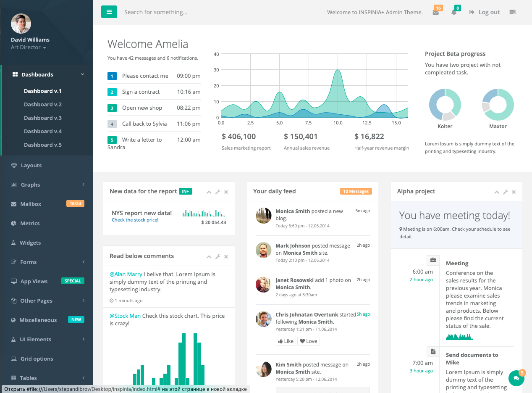Click the Forms edit icon in sidebar
532x393 pixels.
click(x=13, y=262)
